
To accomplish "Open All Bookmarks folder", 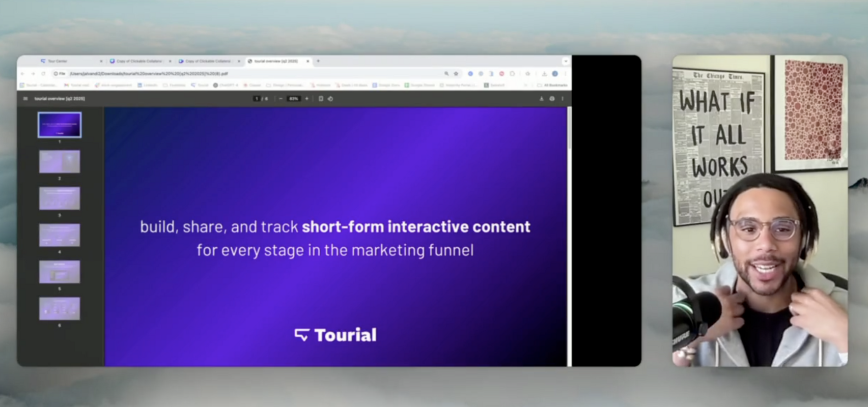I will click(x=553, y=85).
